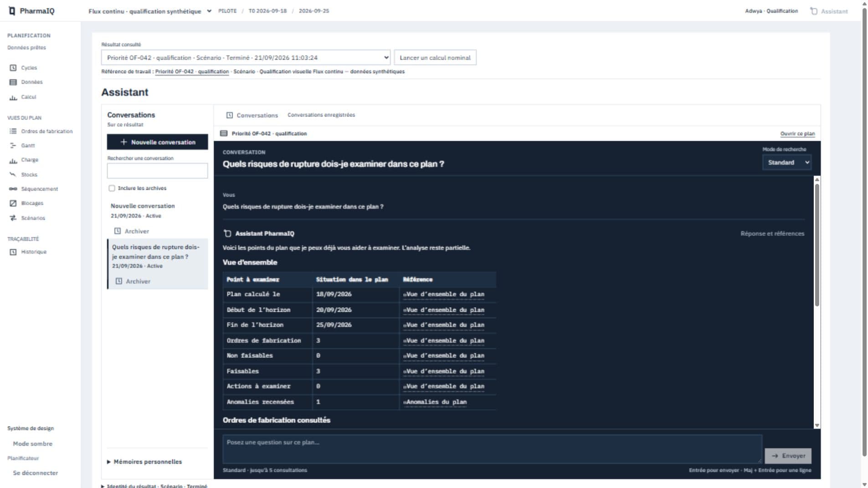This screenshot has width=868, height=488.
Task: Click conversation scrollbar down arrow
Action: pyautogui.click(x=817, y=425)
